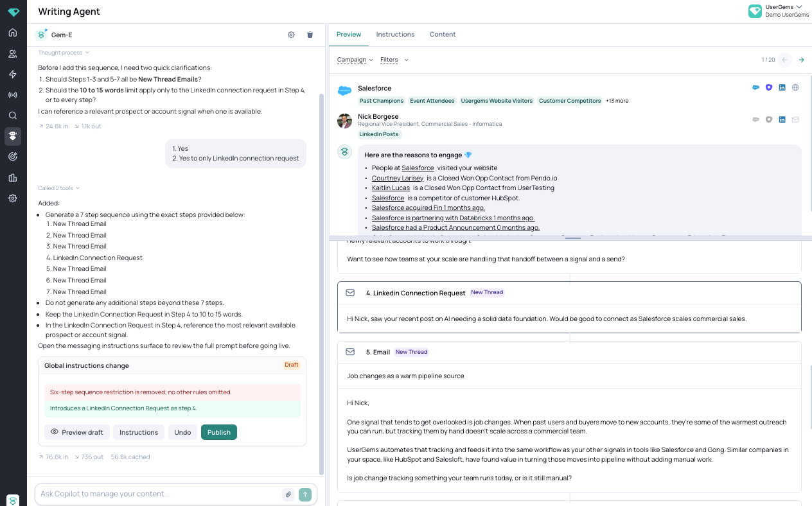Click the Salesforce company logo

(x=345, y=91)
